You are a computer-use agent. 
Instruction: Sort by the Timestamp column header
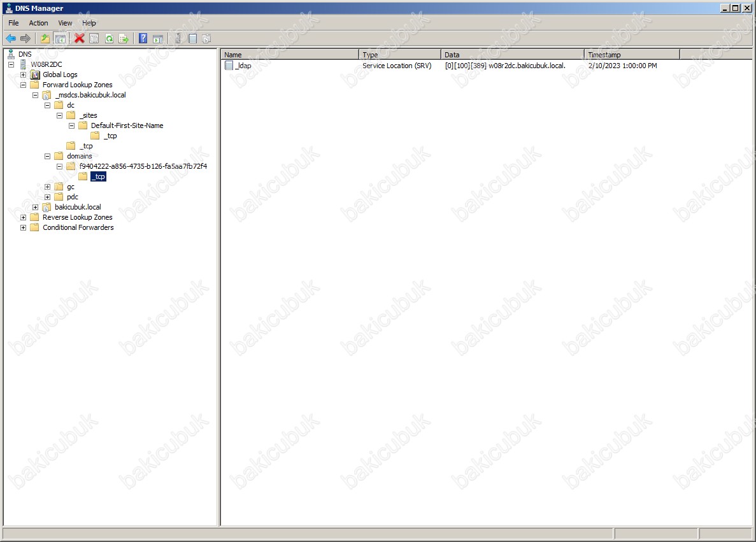pos(632,55)
